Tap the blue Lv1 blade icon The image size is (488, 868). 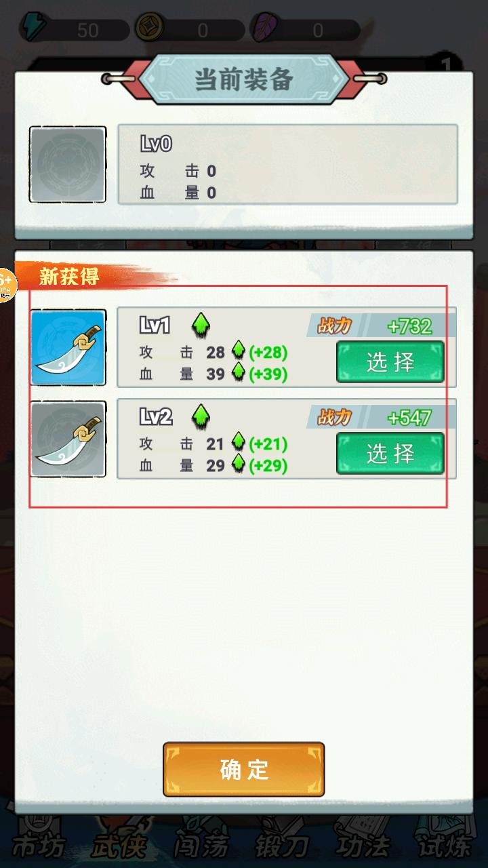(68, 347)
